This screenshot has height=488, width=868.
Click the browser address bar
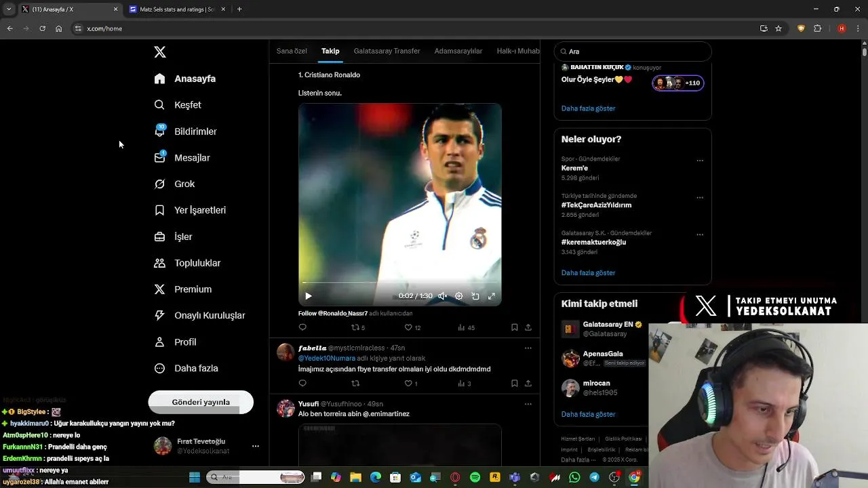coord(414,28)
